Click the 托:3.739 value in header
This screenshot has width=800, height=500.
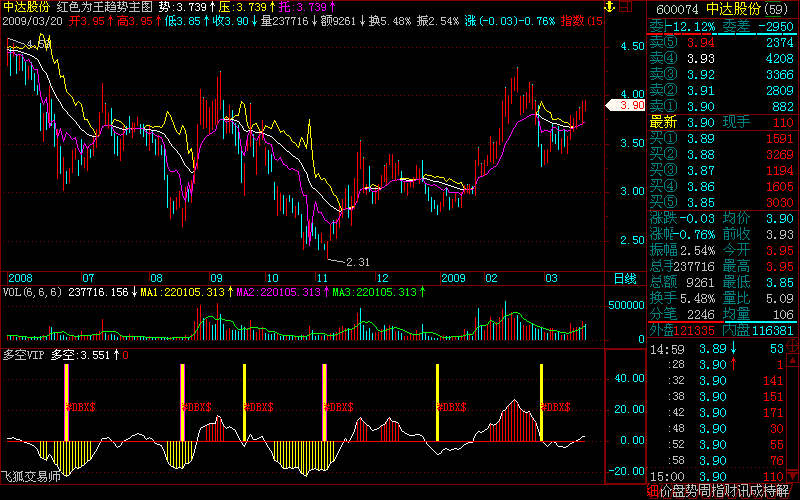(303, 7)
